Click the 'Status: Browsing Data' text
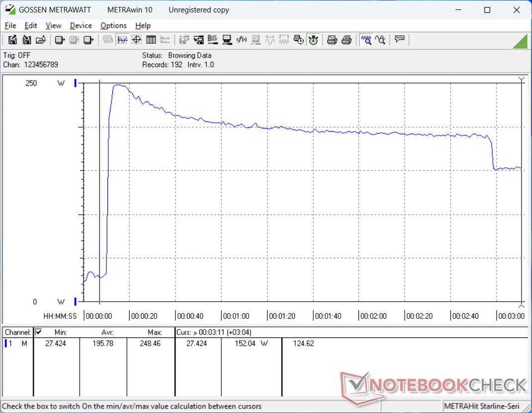Viewport: 532px width, 413px height. [177, 55]
